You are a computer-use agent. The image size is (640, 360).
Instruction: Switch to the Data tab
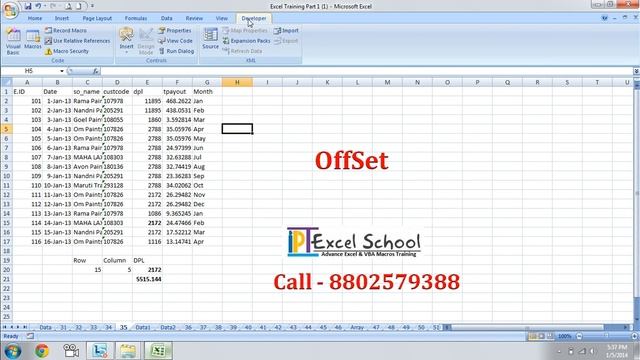(167, 18)
